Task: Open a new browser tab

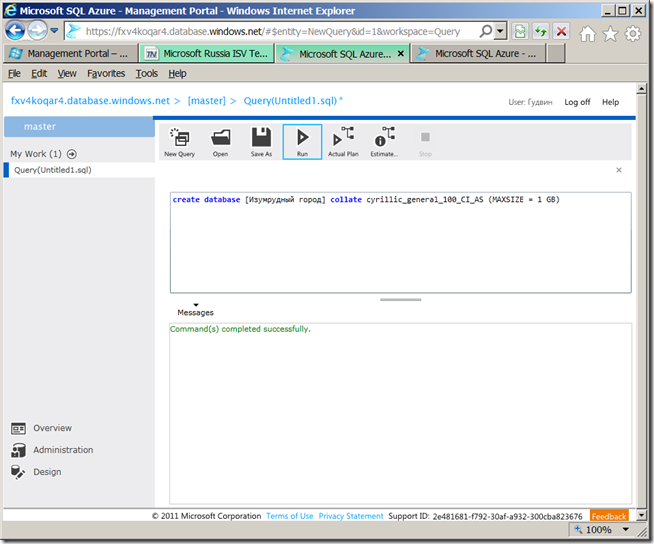Action: [556, 53]
